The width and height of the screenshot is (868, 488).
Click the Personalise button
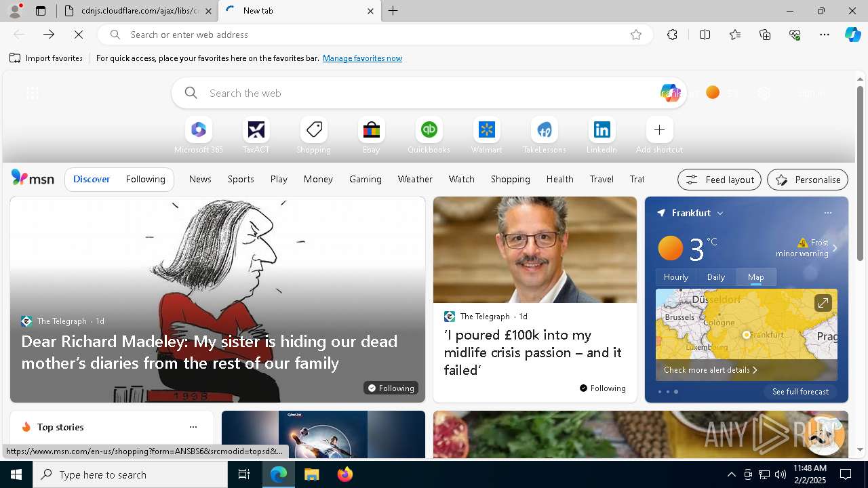coord(808,180)
